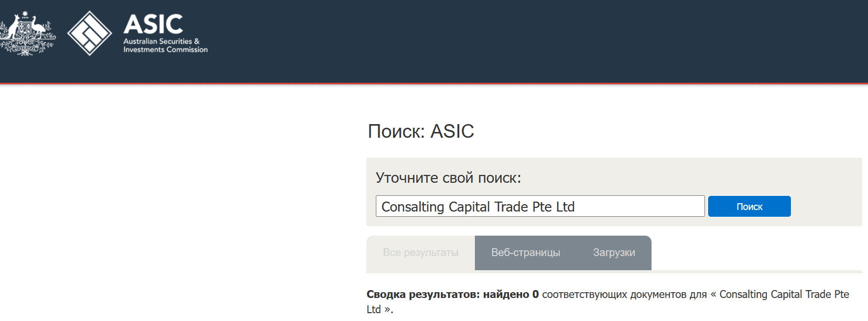Click the Australian coat of arms emblem
This screenshot has height=321, width=868.
(26, 32)
